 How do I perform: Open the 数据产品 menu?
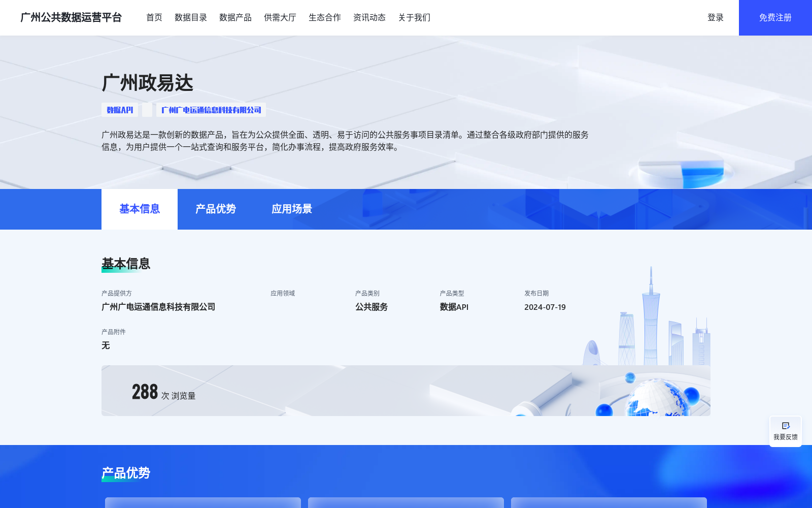[x=235, y=17]
